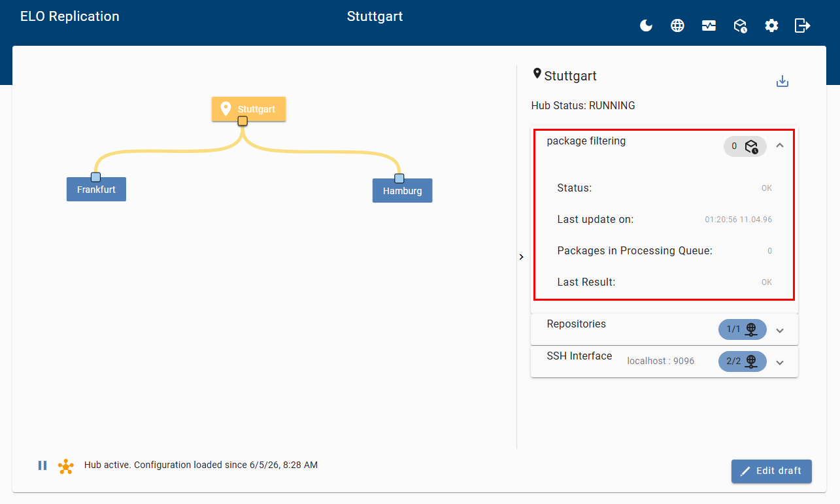Collapse the package filtering section

(780, 146)
